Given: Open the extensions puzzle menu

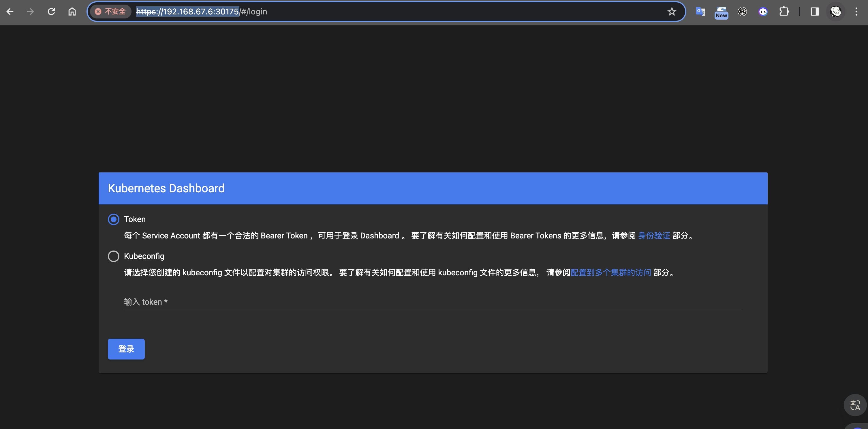Looking at the screenshot, I should coord(784,12).
